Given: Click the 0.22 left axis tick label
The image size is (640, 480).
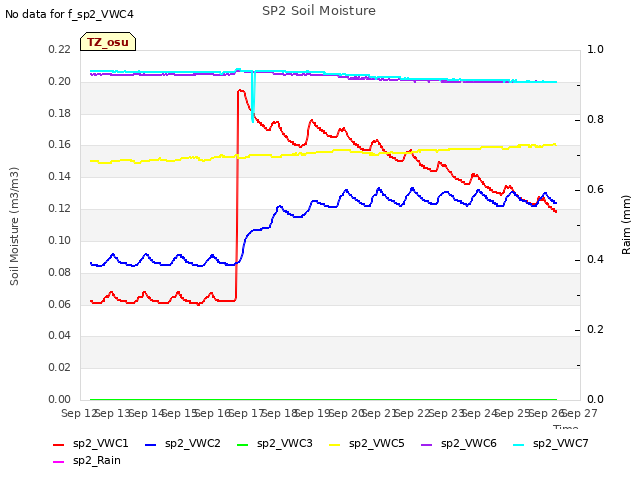Looking at the screenshot, I should pos(59,49).
